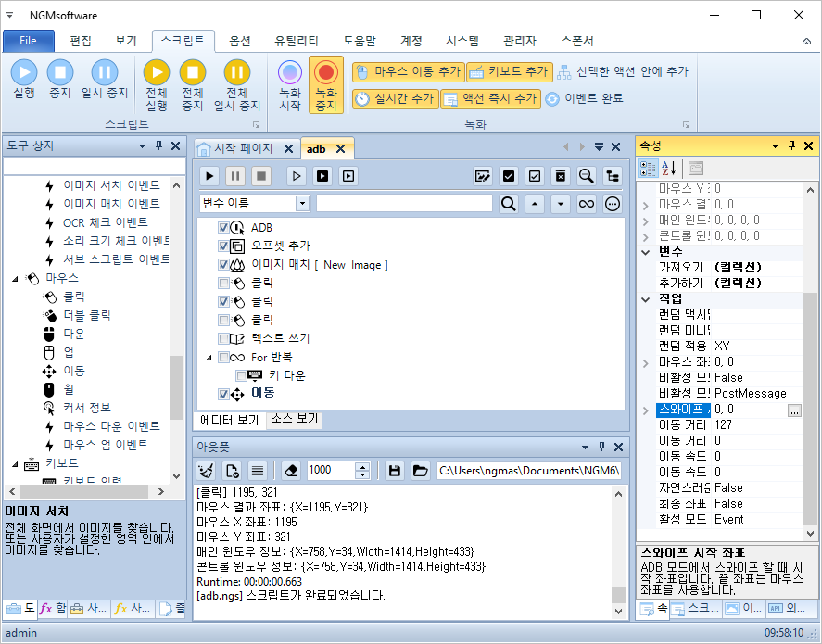Click the save disk icon in output toolbar
Screen dimensions: 822x644
click(395, 471)
